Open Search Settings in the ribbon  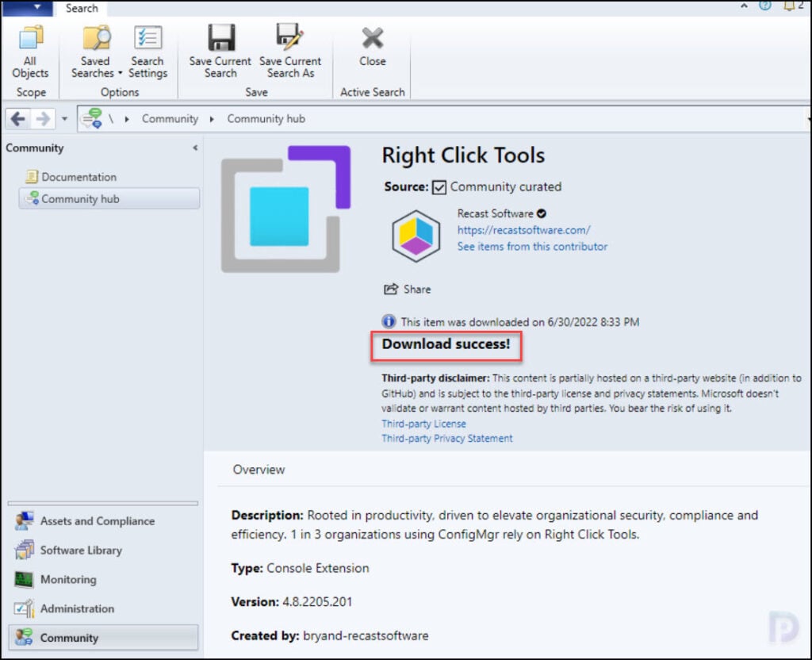pyautogui.click(x=147, y=52)
